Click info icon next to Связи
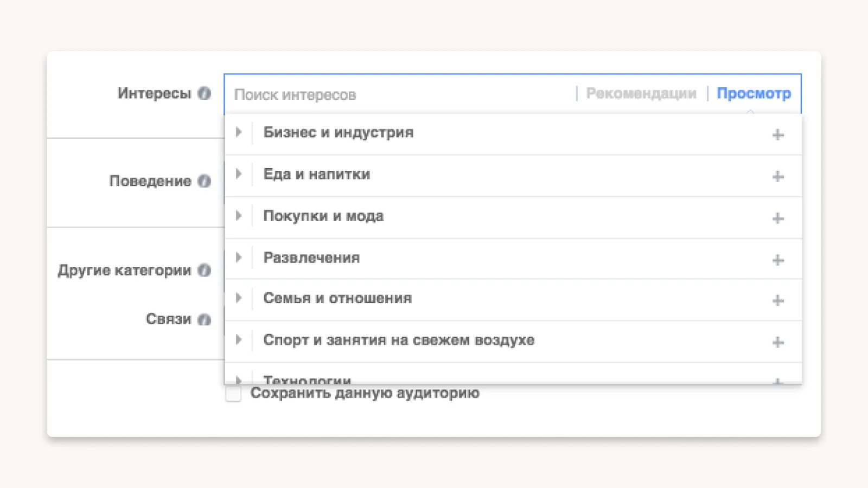The width and height of the screenshot is (868, 488). pyautogui.click(x=204, y=319)
